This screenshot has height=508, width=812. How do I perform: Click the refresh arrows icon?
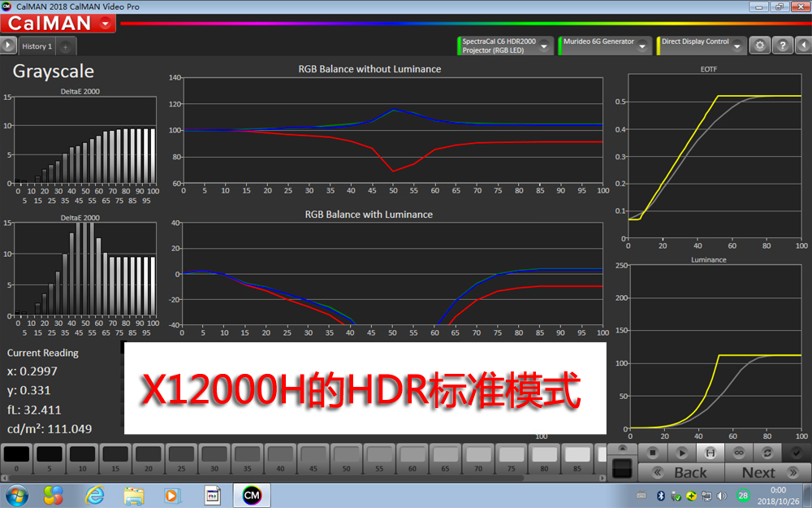[766, 452]
